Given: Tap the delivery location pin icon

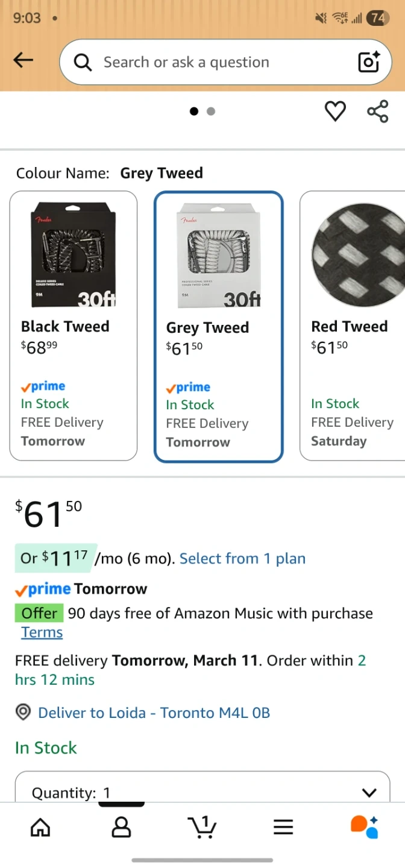Looking at the screenshot, I should (x=23, y=712).
